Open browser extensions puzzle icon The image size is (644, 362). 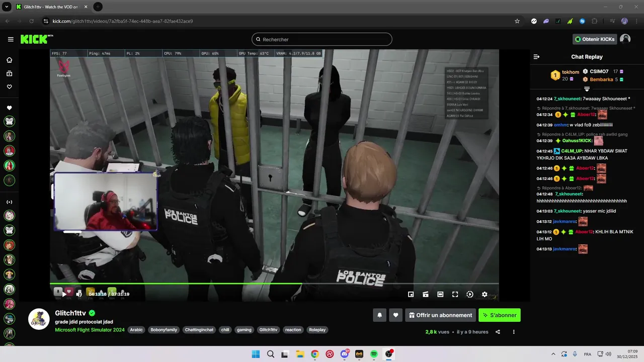click(x=595, y=21)
